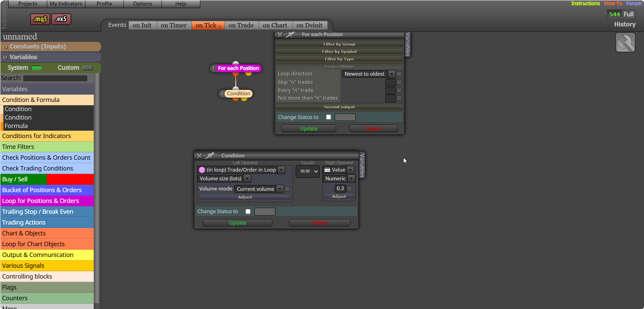Open Variables side tab of For each Position panel
Viewport: 644px width, 309px height.
pyautogui.click(x=407, y=44)
